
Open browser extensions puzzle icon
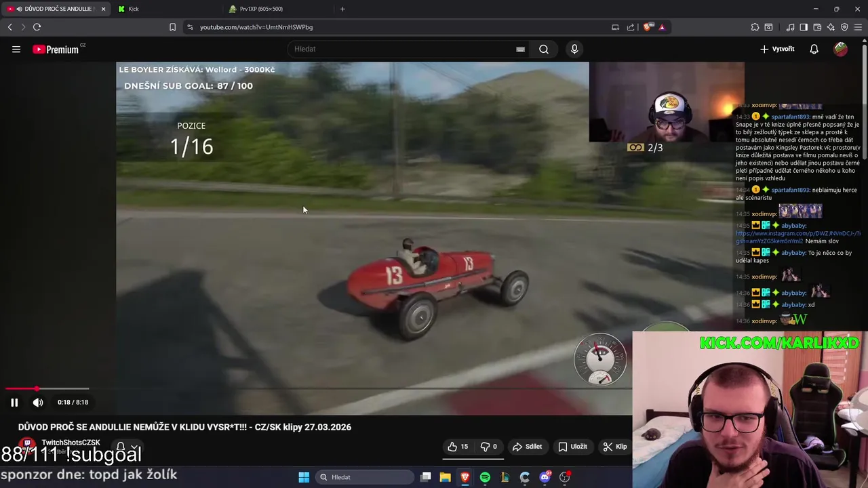pyautogui.click(x=755, y=27)
